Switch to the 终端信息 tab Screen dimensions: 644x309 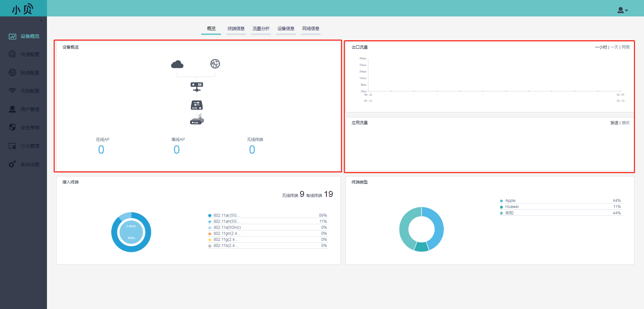click(236, 29)
